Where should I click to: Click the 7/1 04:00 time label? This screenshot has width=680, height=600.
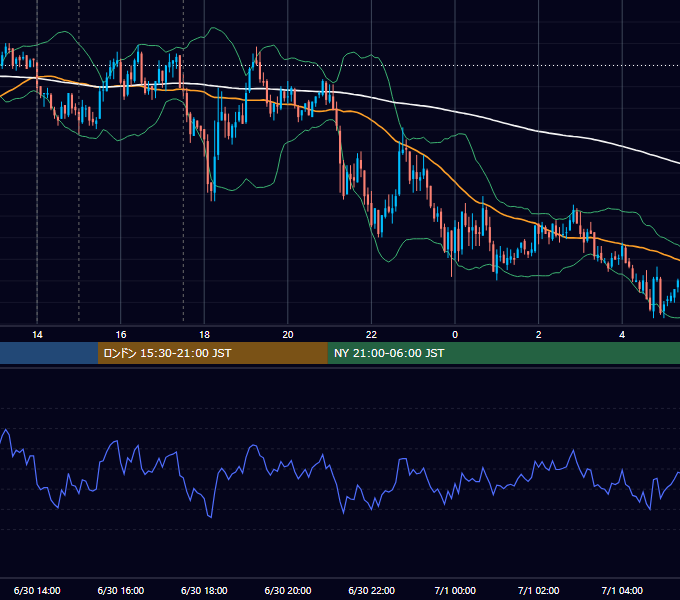622,590
